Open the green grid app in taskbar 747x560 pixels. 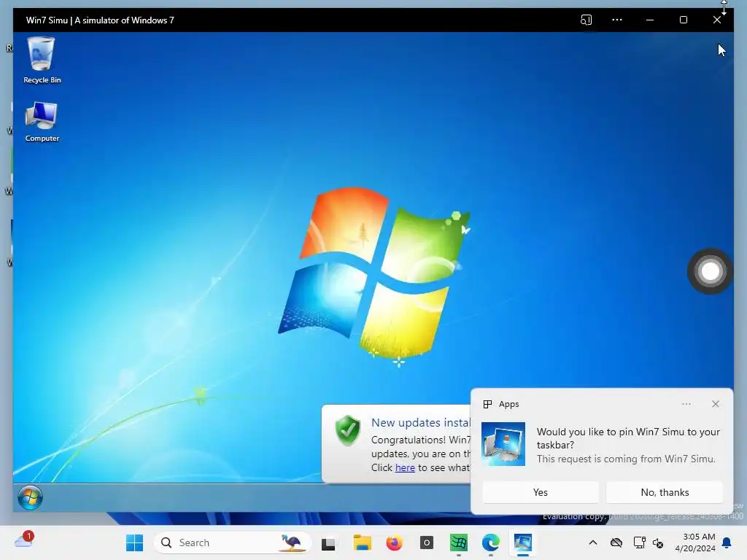tap(458, 542)
